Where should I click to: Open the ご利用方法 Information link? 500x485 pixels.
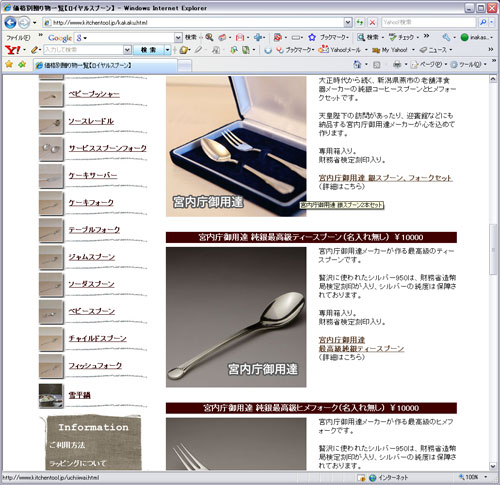coord(67,445)
